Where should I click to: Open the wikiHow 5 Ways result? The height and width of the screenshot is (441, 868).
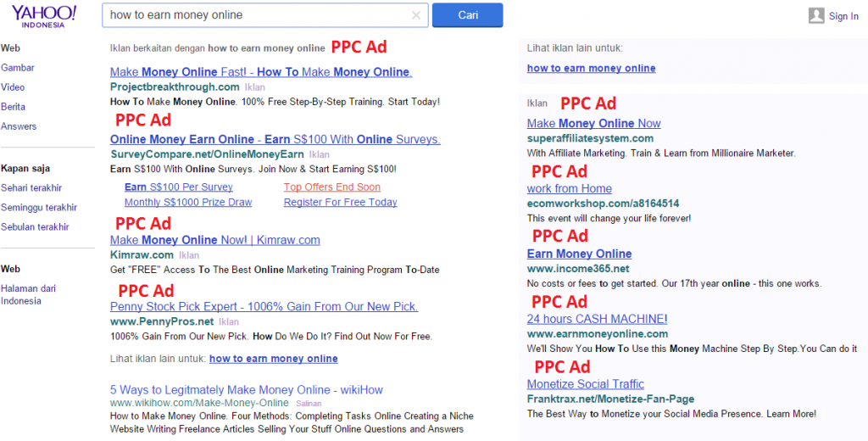247,390
